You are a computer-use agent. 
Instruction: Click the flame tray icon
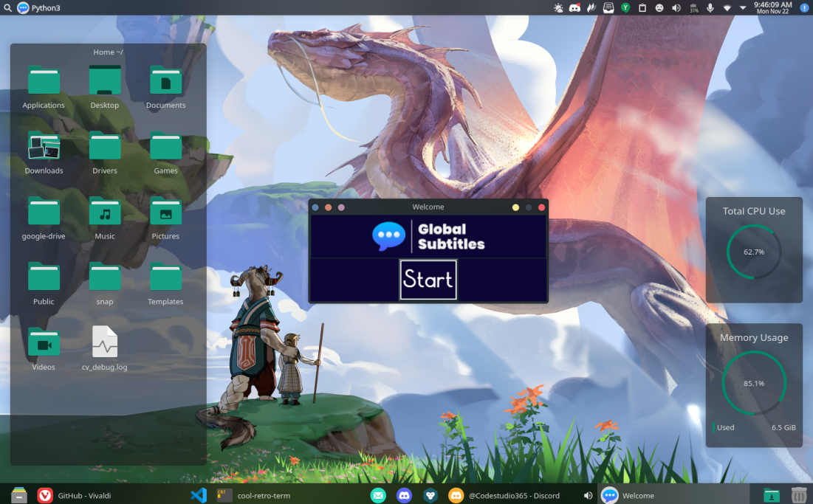(591, 8)
